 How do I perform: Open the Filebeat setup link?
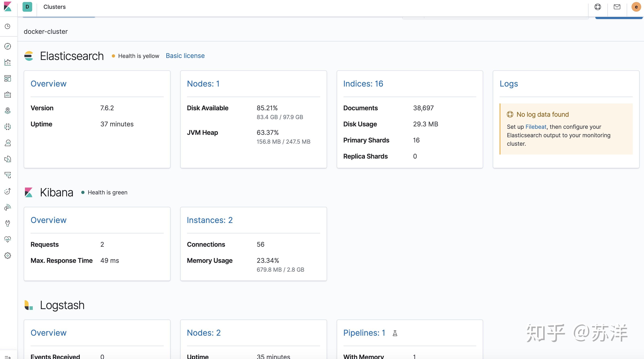click(x=536, y=127)
